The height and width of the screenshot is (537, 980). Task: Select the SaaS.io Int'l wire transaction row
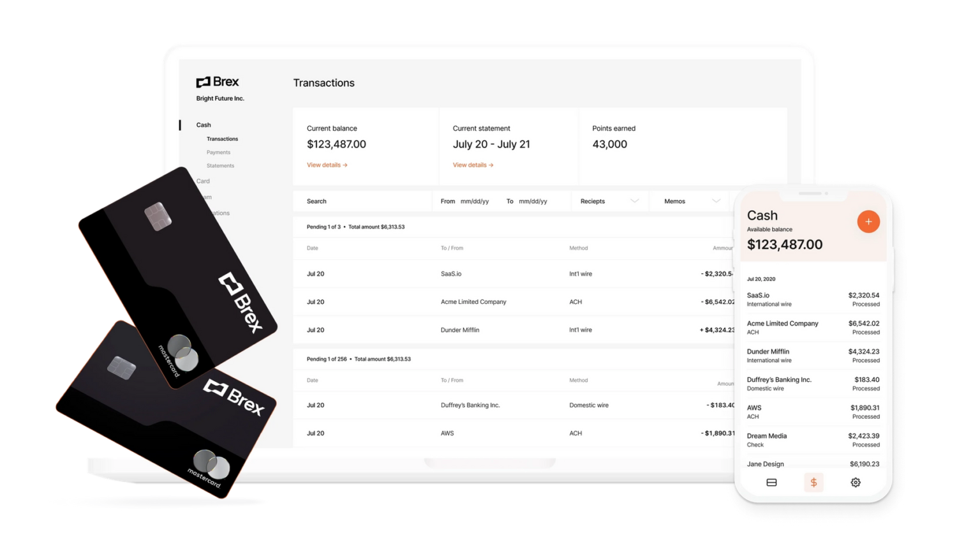pyautogui.click(x=510, y=273)
